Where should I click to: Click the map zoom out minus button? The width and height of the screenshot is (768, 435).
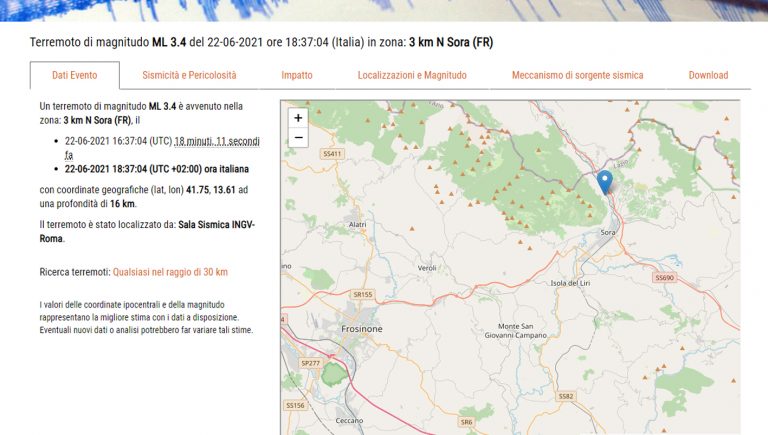297,138
